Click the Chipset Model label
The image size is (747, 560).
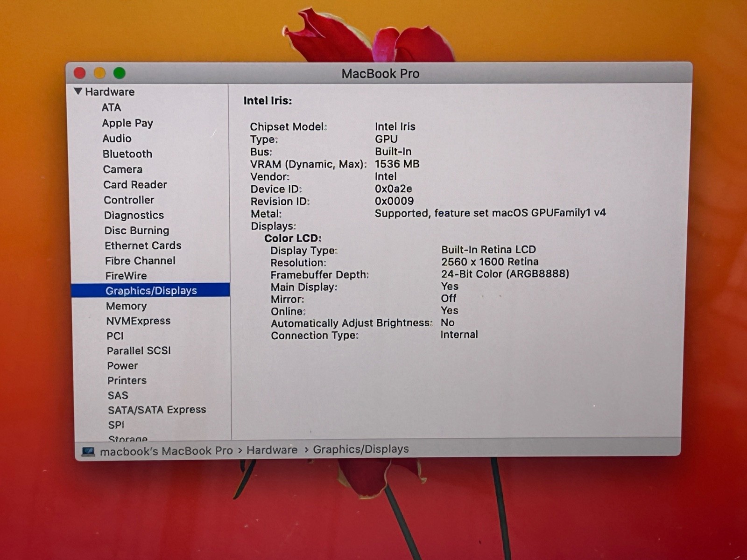pyautogui.click(x=289, y=127)
